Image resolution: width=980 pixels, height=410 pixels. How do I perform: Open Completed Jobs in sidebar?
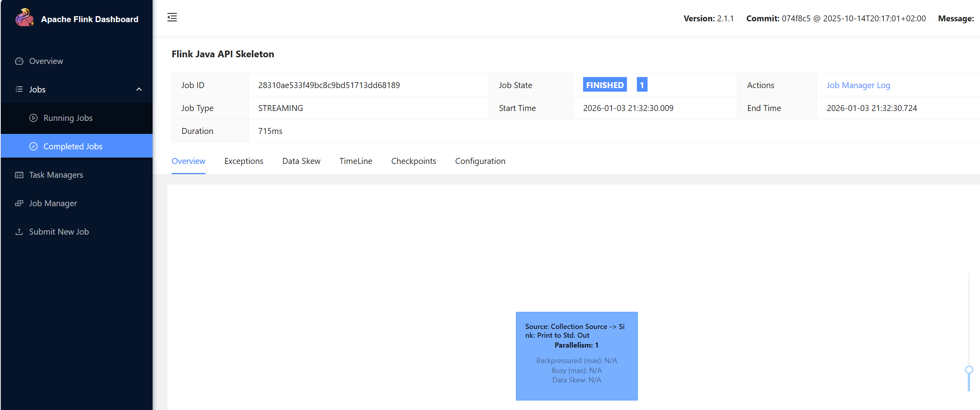click(x=77, y=146)
